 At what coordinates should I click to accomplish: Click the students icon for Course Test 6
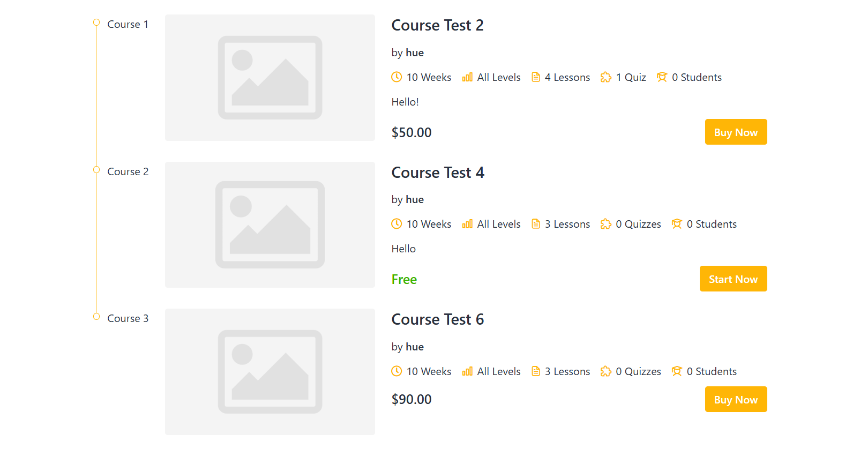(x=677, y=371)
